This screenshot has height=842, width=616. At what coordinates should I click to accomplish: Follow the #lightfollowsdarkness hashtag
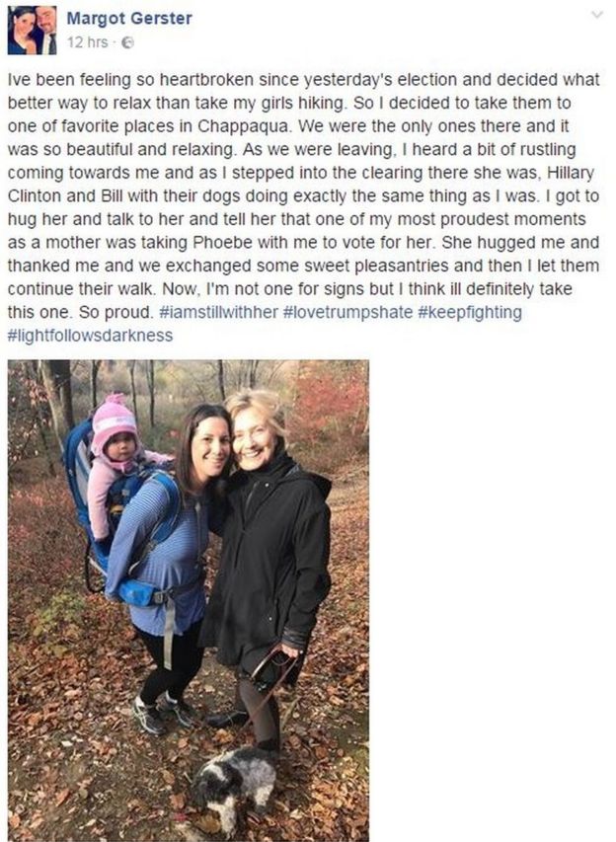(90, 336)
